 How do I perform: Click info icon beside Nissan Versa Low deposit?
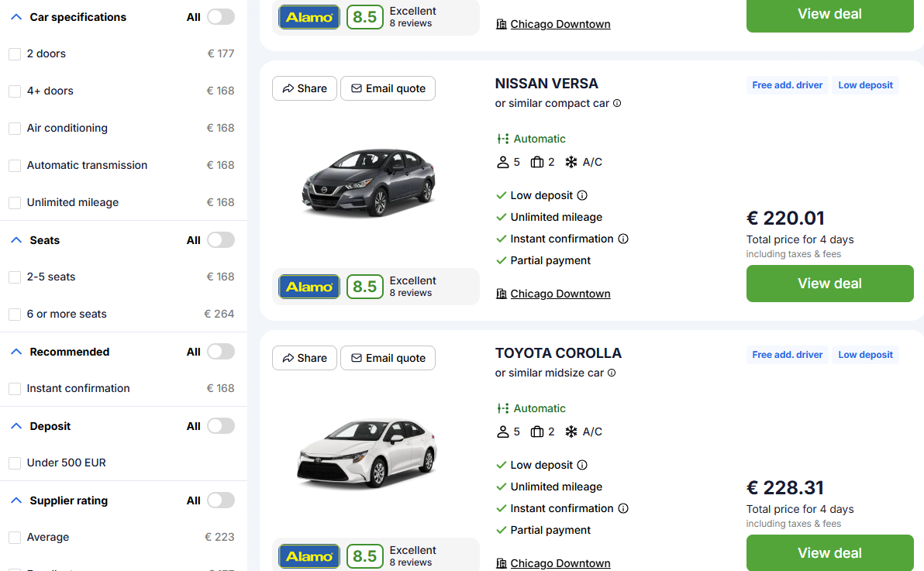point(582,196)
